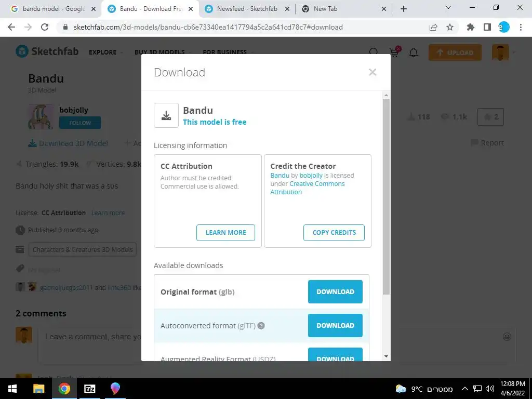
Task: Open a new browser tab
Action: click(x=403, y=9)
